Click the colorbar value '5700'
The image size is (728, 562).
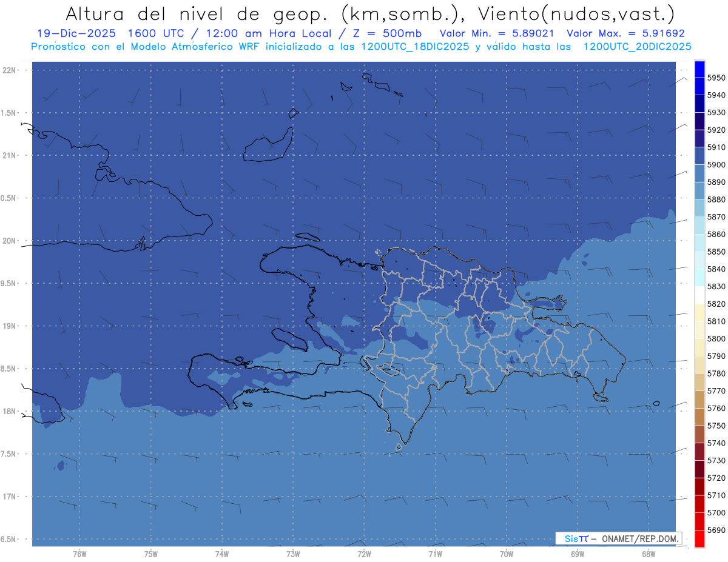coord(715,513)
